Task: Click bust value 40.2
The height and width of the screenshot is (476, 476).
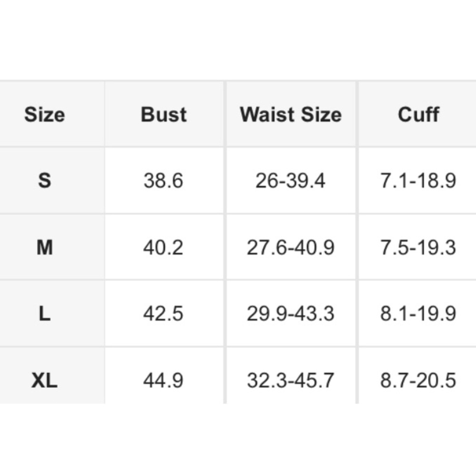Action: (x=163, y=248)
